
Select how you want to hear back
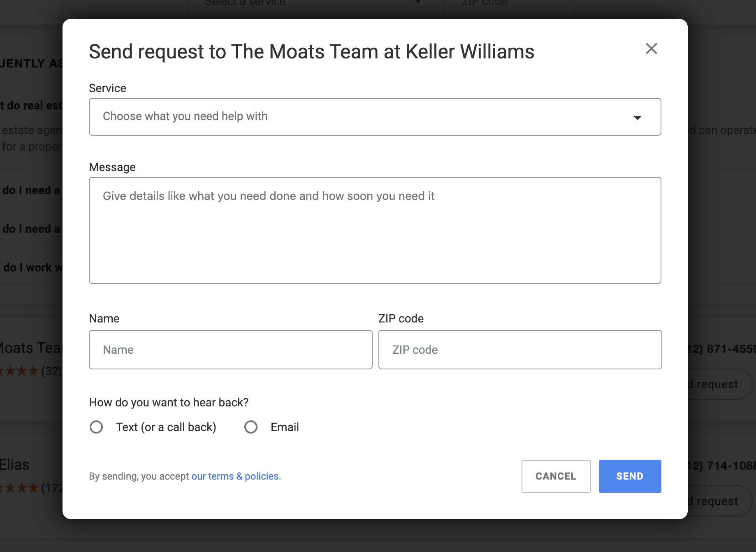coord(169,402)
